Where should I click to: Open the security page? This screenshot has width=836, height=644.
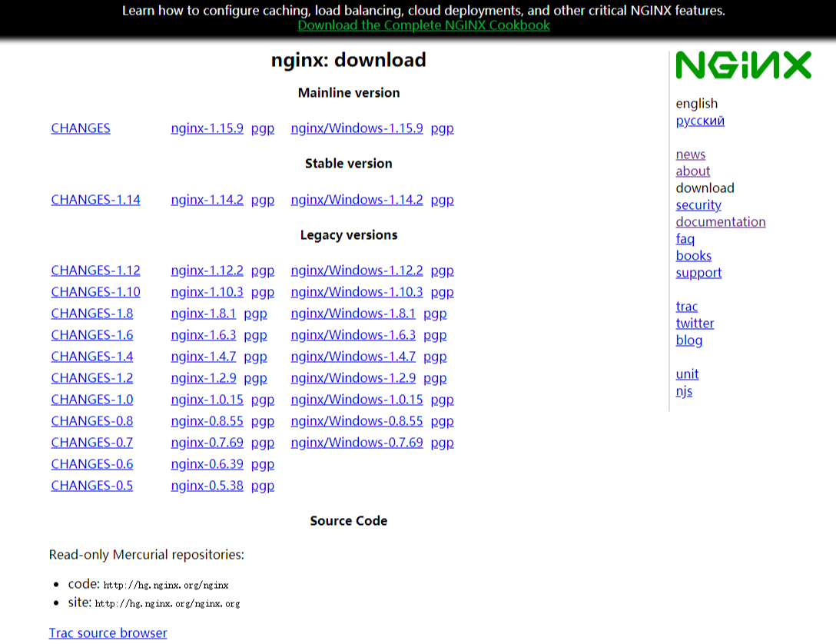698,204
